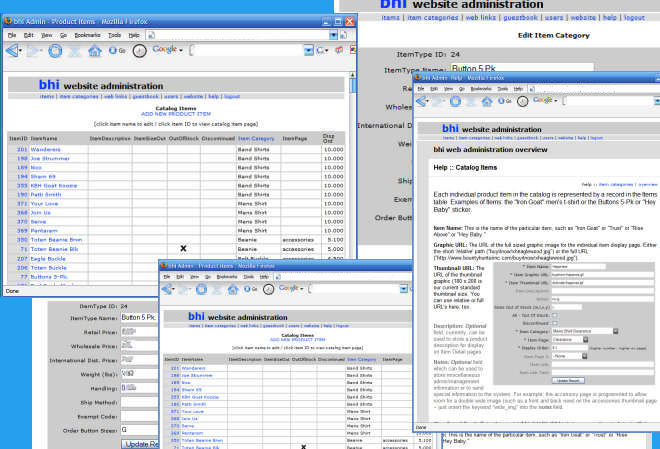
Task: Open Back history dropdown arrow in top-left window
Action: point(20,51)
